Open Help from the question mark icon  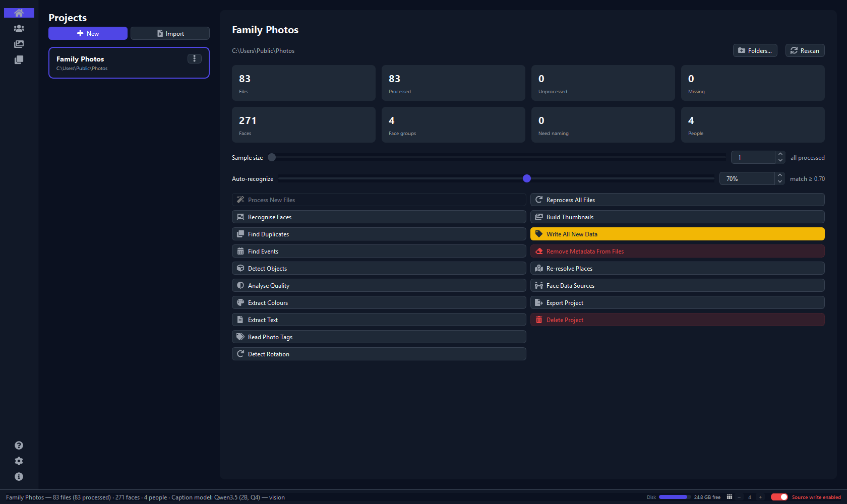(19, 446)
